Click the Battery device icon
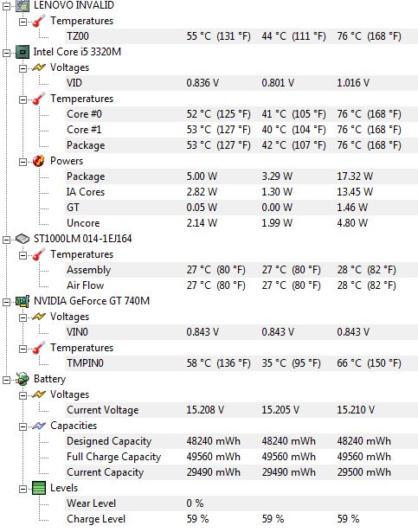 pos(23,379)
